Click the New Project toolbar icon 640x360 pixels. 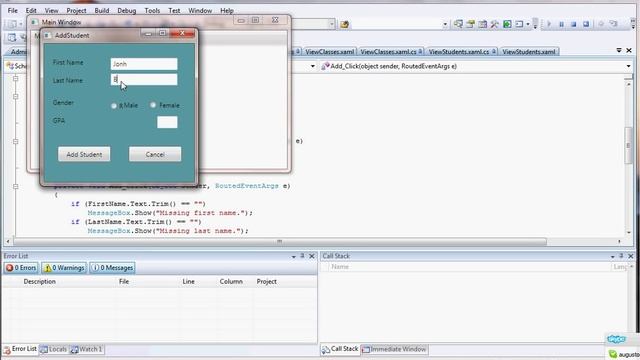tap(13, 24)
